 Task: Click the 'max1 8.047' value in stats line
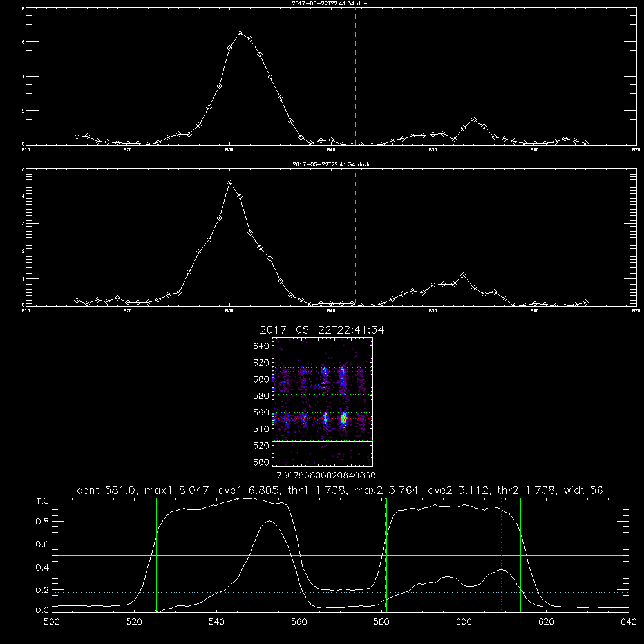coord(175,490)
